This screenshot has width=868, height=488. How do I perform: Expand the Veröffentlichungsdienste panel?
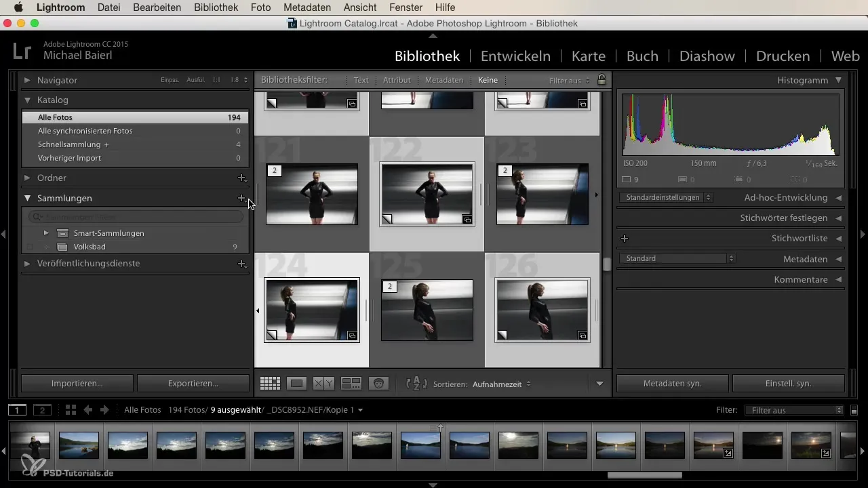tap(27, 264)
